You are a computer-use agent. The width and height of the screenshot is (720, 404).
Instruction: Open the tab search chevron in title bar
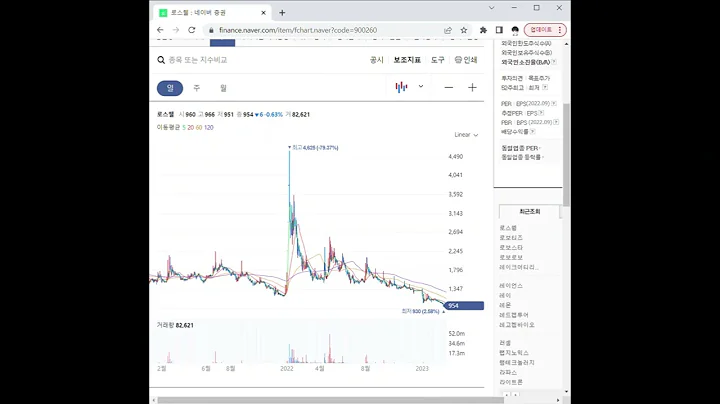coord(491,8)
